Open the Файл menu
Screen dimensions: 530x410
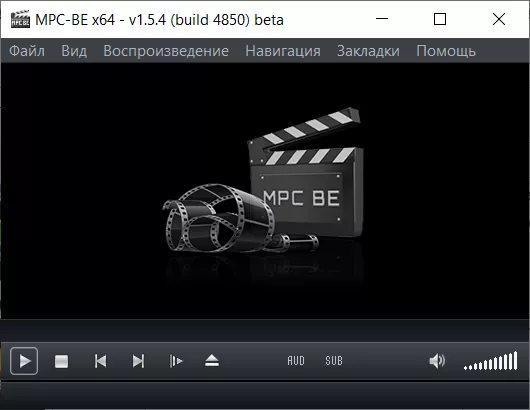click(x=27, y=51)
